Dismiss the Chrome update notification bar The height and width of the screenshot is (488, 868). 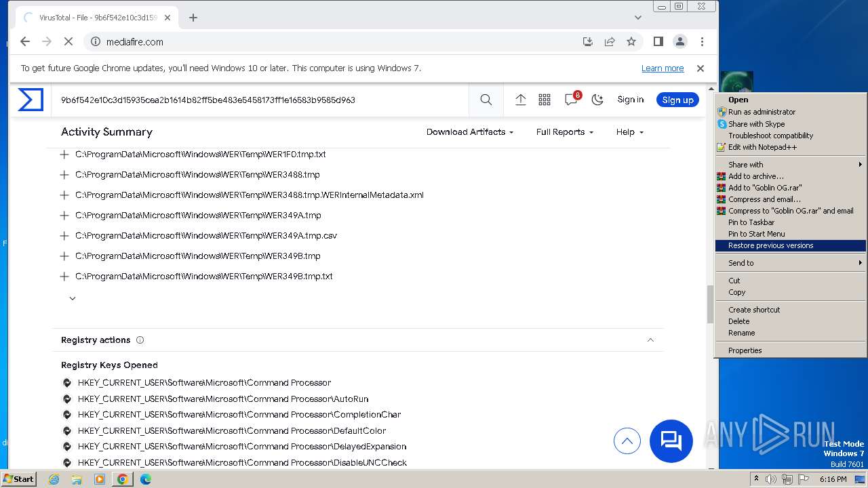pyautogui.click(x=701, y=68)
